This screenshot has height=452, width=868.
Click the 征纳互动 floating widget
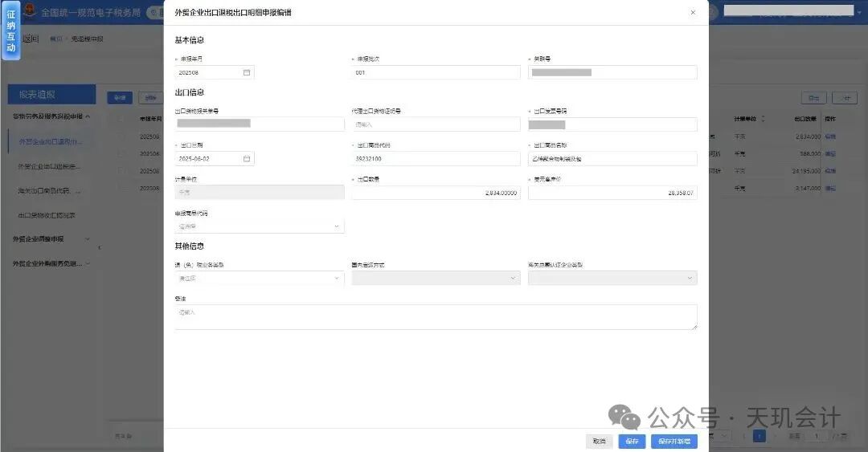point(10,31)
